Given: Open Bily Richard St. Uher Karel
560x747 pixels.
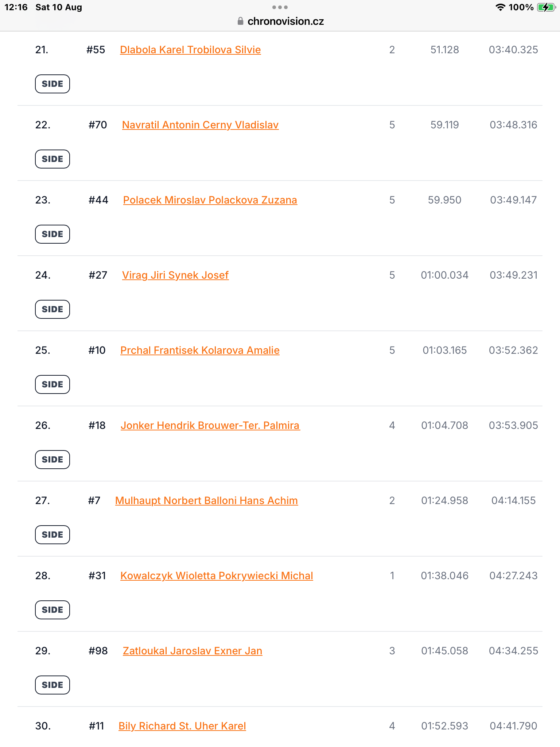Looking at the screenshot, I should (182, 726).
